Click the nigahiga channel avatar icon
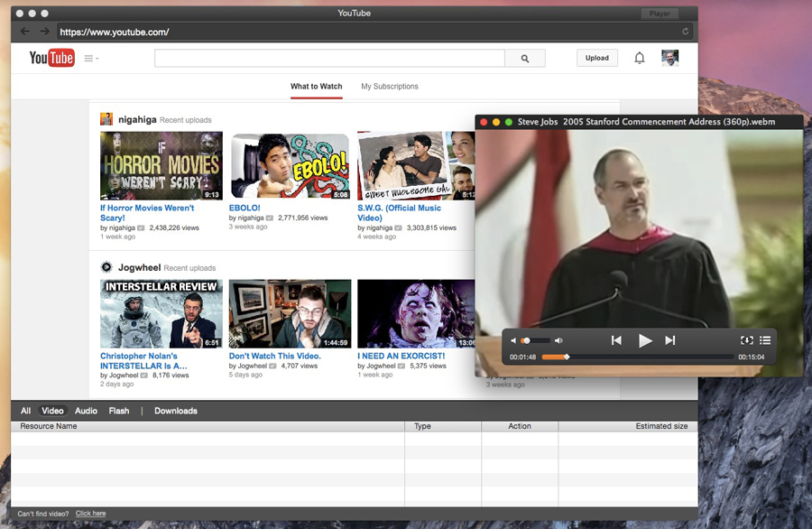Image resolution: width=812 pixels, height=529 pixels. click(x=106, y=119)
